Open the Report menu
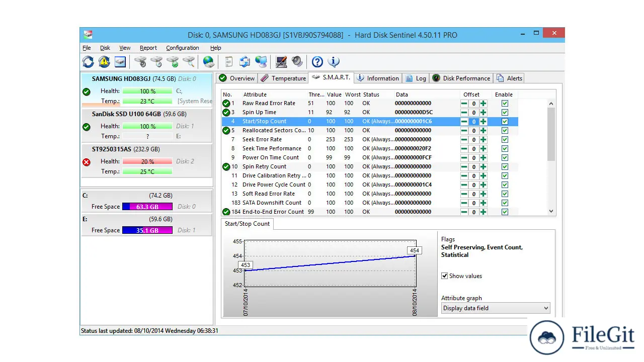 (x=148, y=48)
